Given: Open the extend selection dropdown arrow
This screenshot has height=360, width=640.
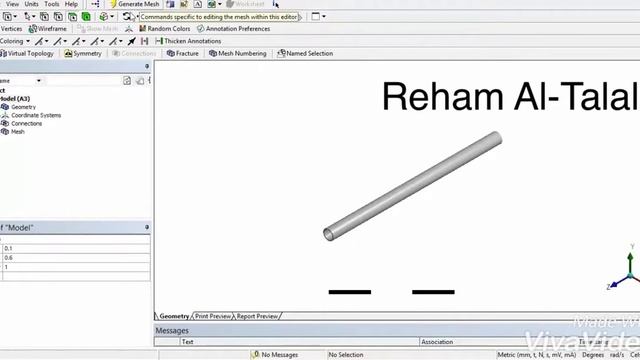Looking at the screenshot, I should point(112,17).
